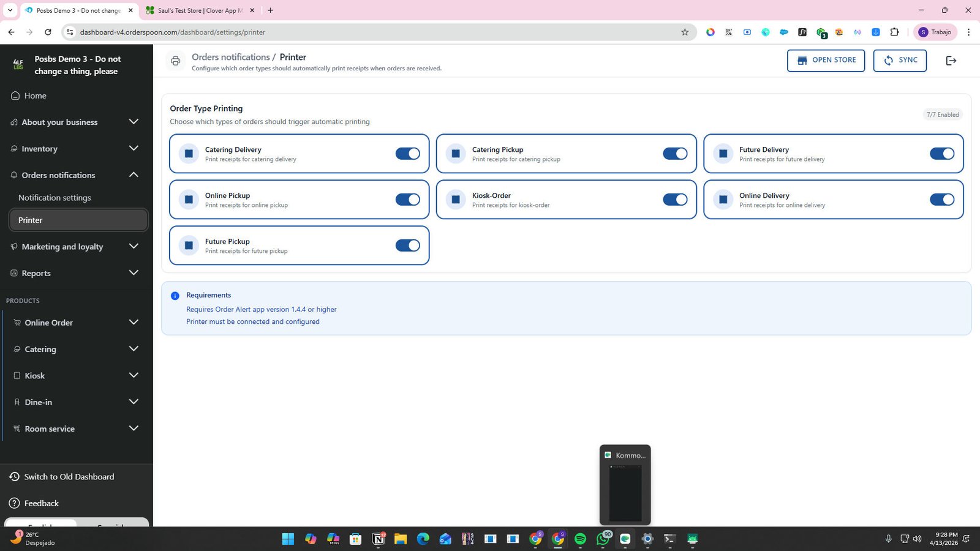Select the Printer menu item

click(x=78, y=220)
